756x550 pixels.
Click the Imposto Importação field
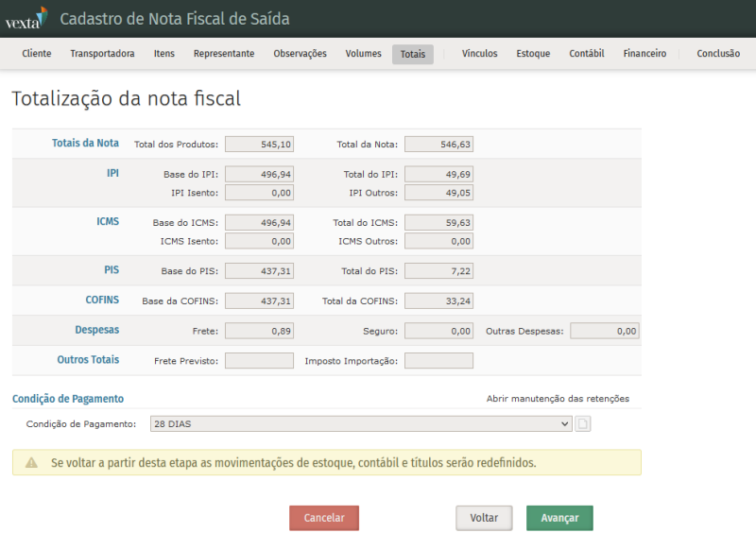point(438,361)
